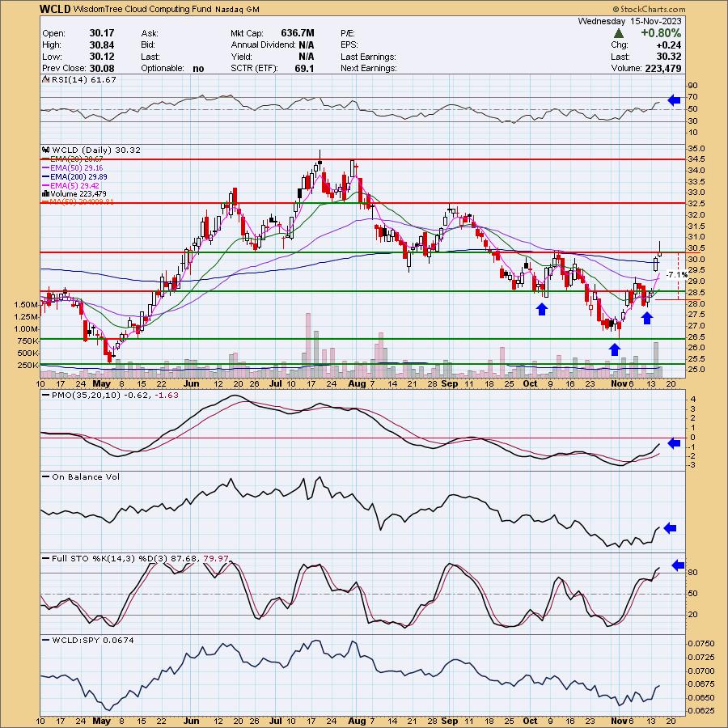Viewport: 728px width, 728px height.
Task: Click the Next Earnings label
Action: point(369,68)
